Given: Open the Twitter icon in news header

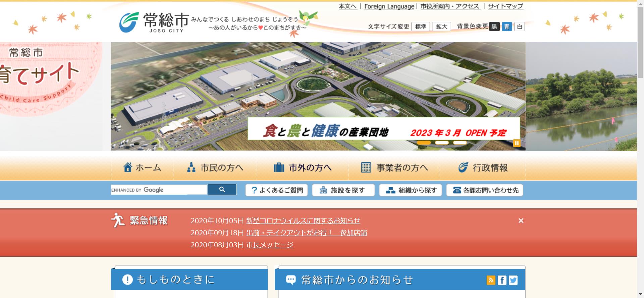Looking at the screenshot, I should 513,280.
